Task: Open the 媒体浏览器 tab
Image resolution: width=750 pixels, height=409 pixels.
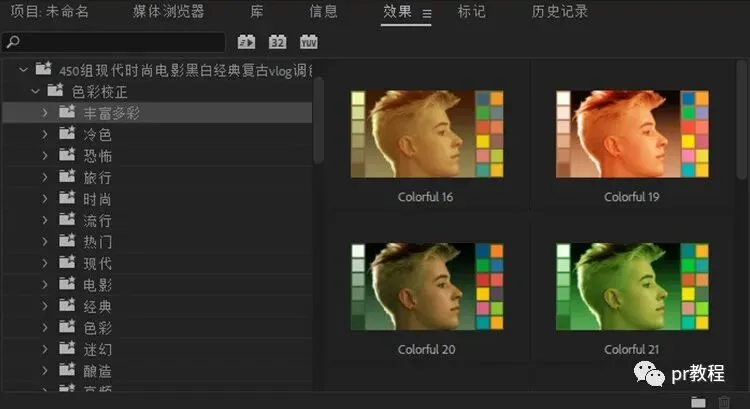Action: coord(168,11)
